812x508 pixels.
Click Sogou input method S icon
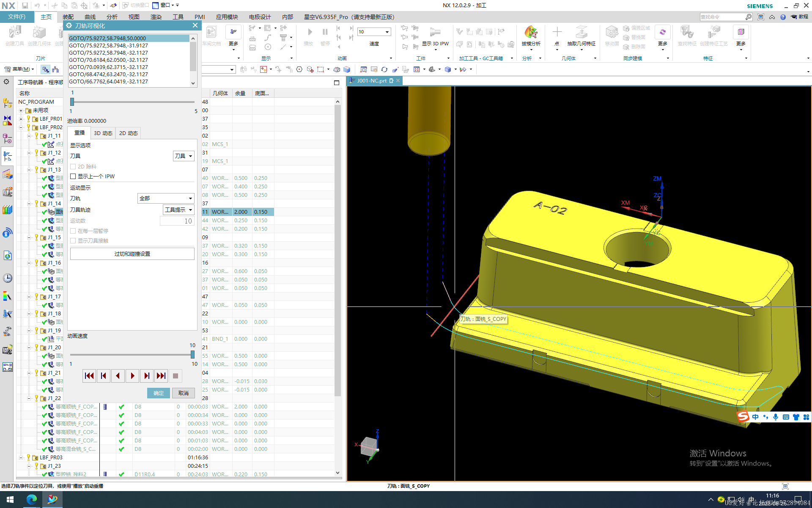click(743, 417)
